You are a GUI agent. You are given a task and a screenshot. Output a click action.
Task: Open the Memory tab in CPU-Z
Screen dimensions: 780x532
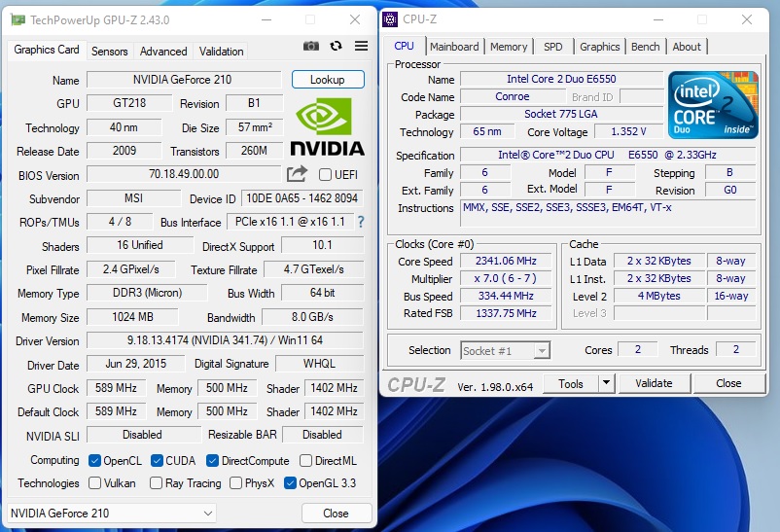pyautogui.click(x=509, y=47)
